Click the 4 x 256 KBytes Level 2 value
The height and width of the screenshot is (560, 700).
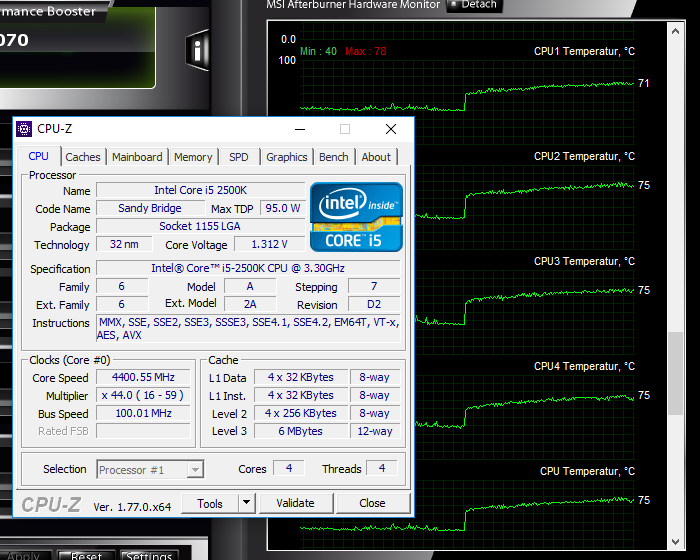(300, 414)
